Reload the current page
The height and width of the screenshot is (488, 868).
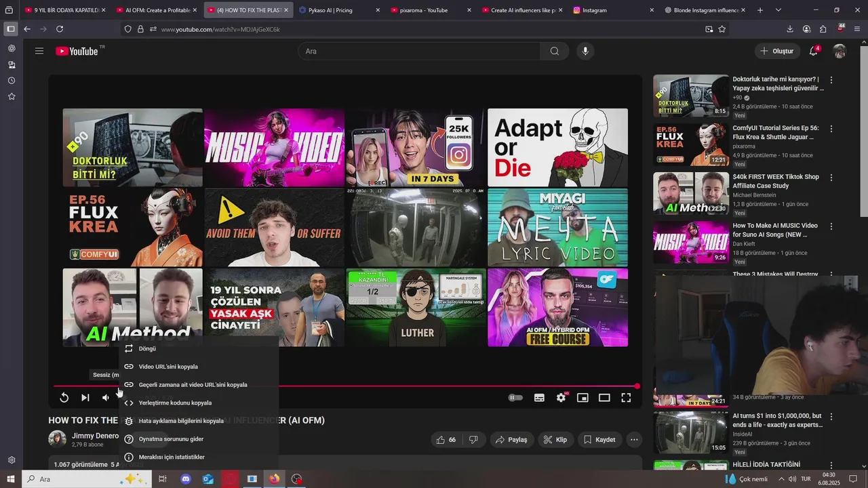(60, 29)
